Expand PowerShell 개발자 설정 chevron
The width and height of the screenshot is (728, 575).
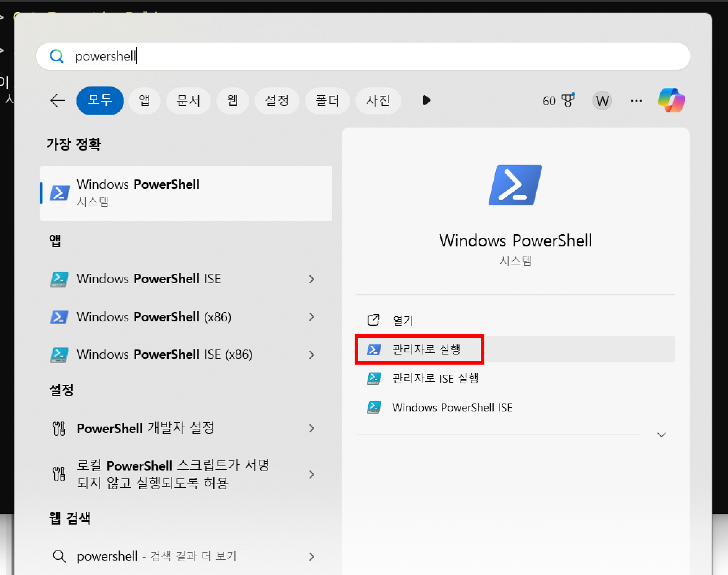[311, 428]
